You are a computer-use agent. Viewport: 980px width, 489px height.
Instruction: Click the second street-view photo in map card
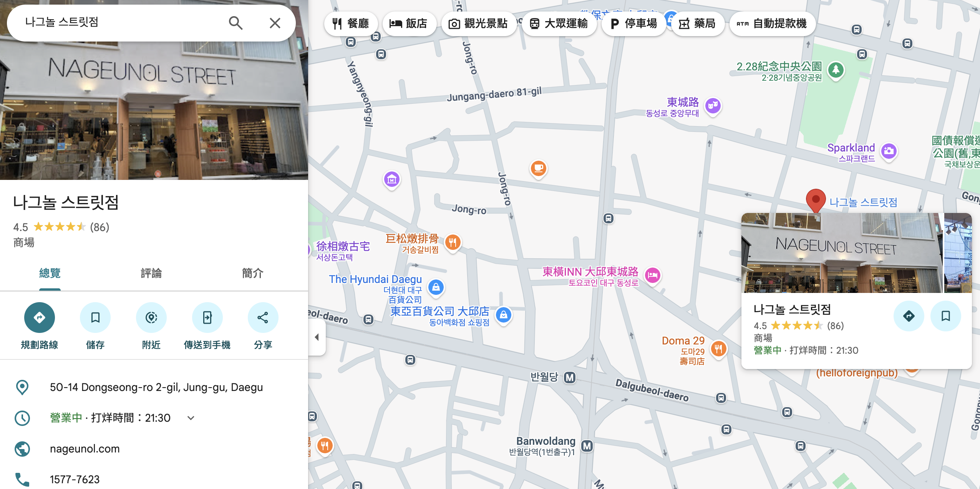pos(958,253)
